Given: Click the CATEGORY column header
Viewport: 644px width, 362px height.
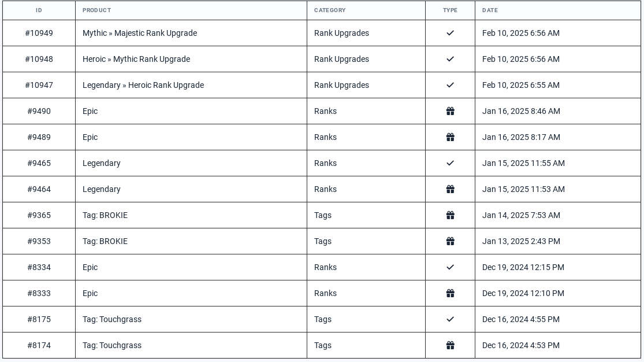Looking at the screenshot, I should click(330, 10).
